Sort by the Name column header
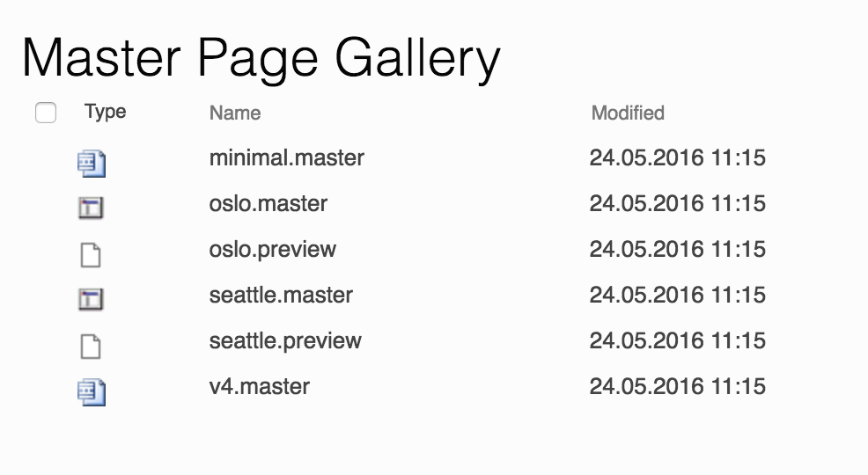Image resolution: width=868 pixels, height=475 pixels. [x=235, y=113]
